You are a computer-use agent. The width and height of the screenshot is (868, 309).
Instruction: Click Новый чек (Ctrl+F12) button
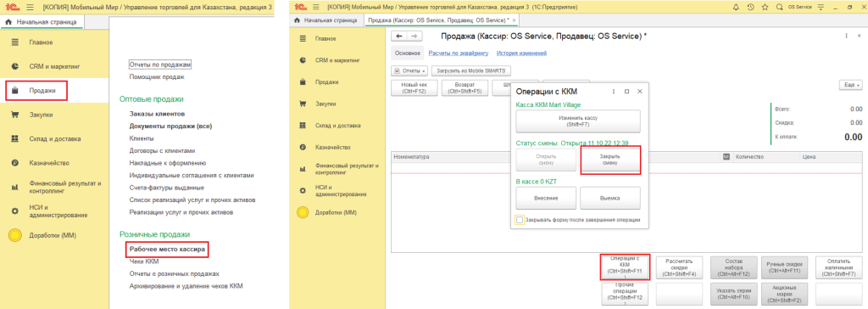pos(414,87)
